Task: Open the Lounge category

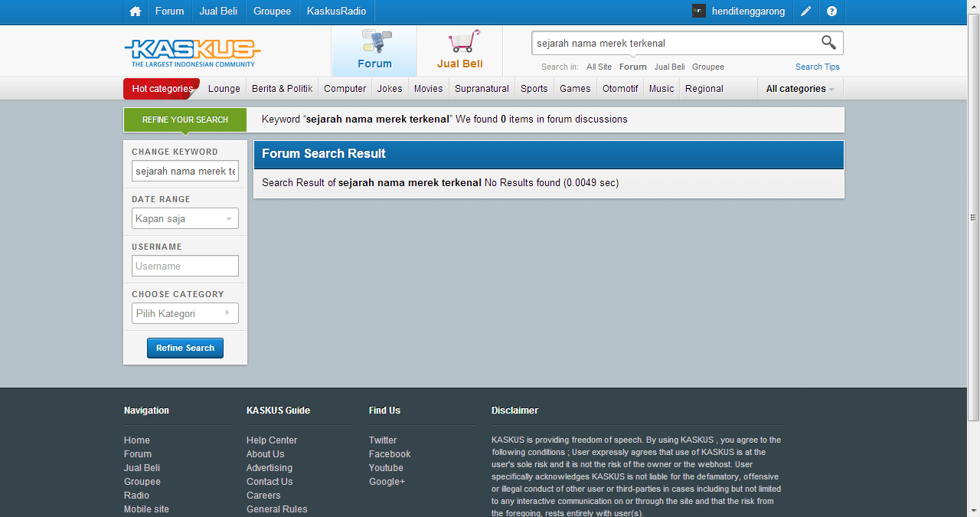Action: click(224, 89)
